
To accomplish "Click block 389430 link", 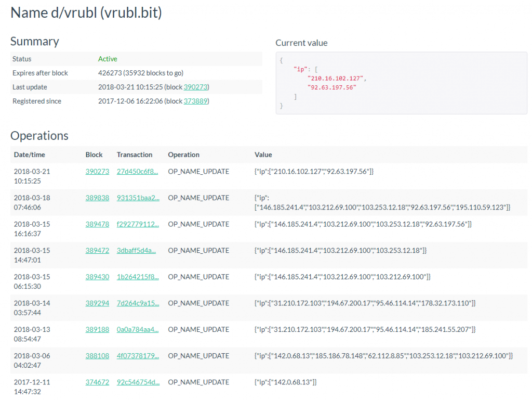I will click(97, 277).
